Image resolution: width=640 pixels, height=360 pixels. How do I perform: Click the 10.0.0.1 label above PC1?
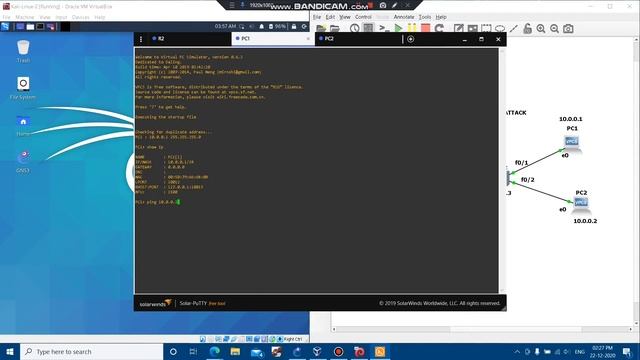click(571, 119)
